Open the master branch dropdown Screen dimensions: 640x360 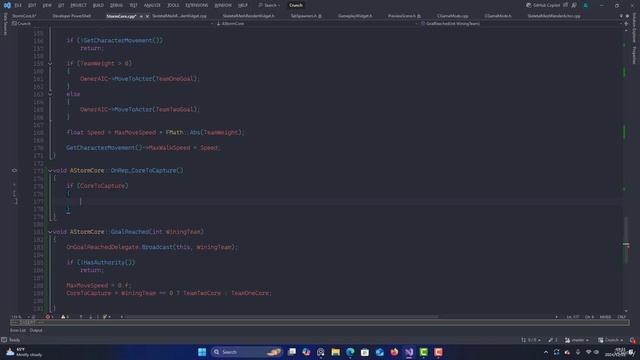[577, 340]
